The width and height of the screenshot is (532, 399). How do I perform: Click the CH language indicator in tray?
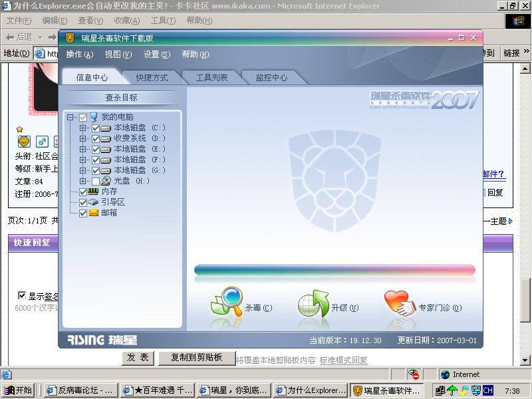click(487, 390)
